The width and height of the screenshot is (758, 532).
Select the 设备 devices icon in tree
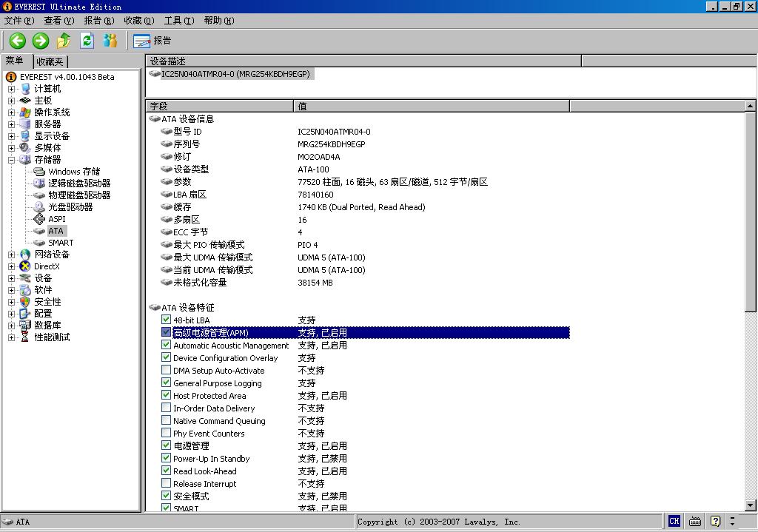click(x=26, y=278)
